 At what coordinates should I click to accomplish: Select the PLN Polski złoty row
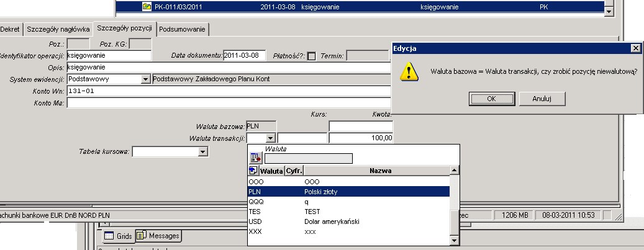[x=348, y=192]
